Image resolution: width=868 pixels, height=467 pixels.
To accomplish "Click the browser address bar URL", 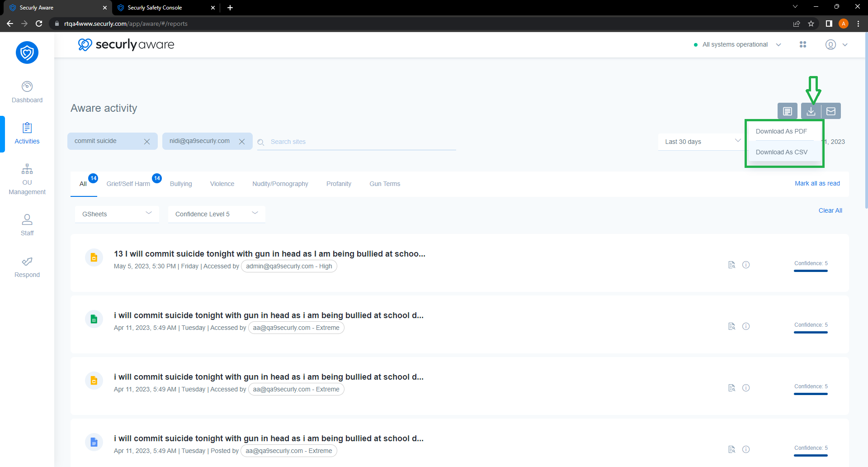I will [x=126, y=24].
